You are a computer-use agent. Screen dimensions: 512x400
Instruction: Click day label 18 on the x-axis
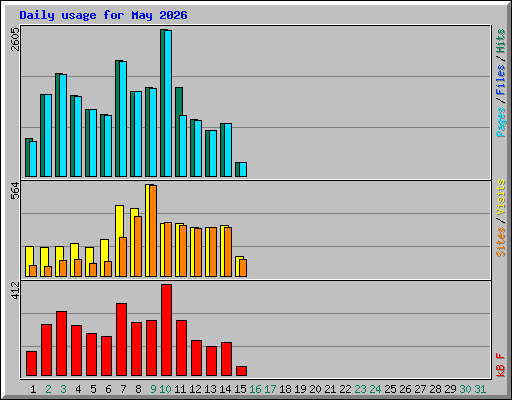pos(285,389)
